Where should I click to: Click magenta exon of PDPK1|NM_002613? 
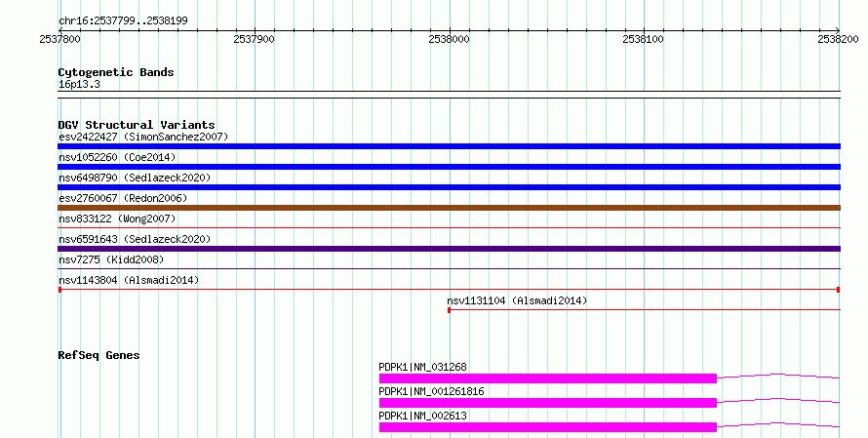click(548, 427)
